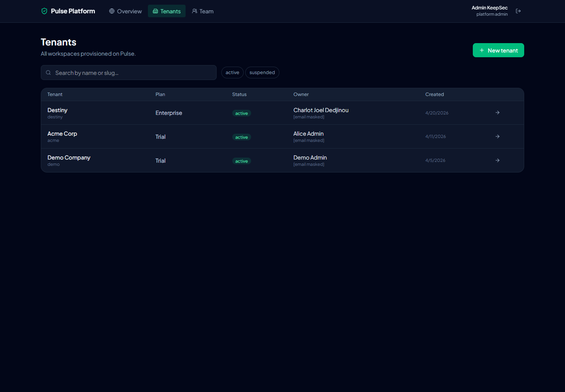Click the masked email under Demo Admin

tap(309, 164)
